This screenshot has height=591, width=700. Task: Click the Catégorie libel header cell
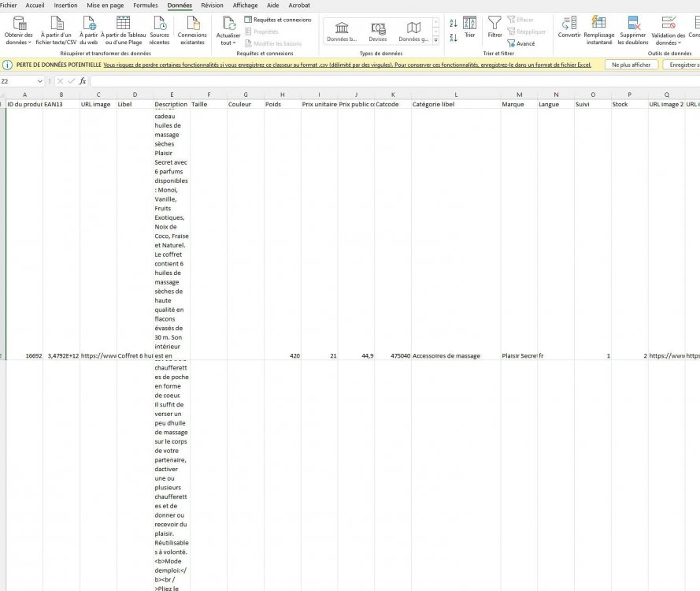[x=456, y=104]
